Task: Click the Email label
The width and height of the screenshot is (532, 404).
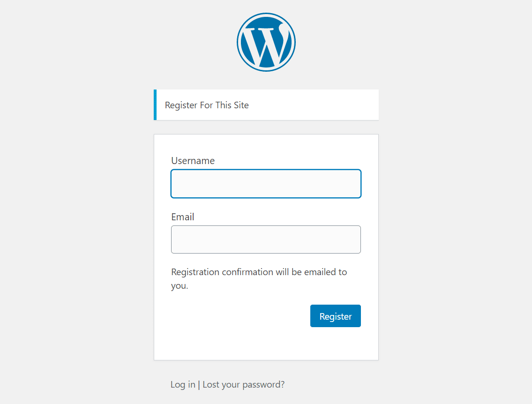Action: pos(182,217)
